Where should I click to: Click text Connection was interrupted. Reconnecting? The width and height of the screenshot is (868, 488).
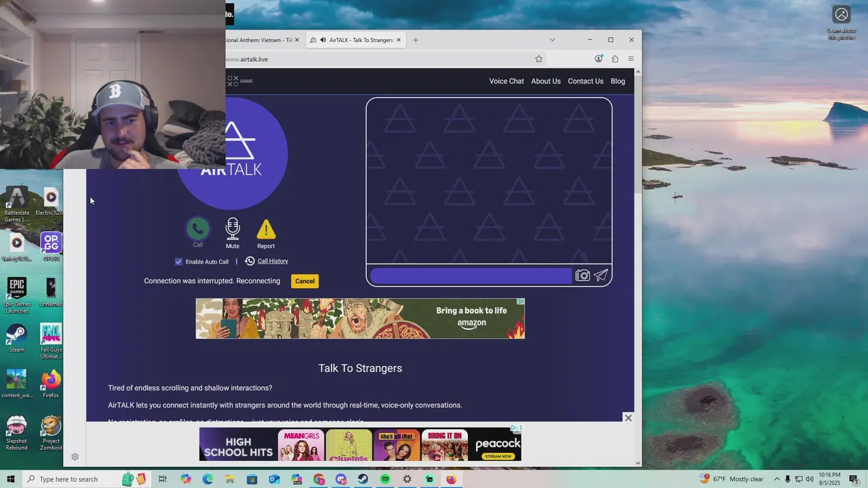coord(212,281)
